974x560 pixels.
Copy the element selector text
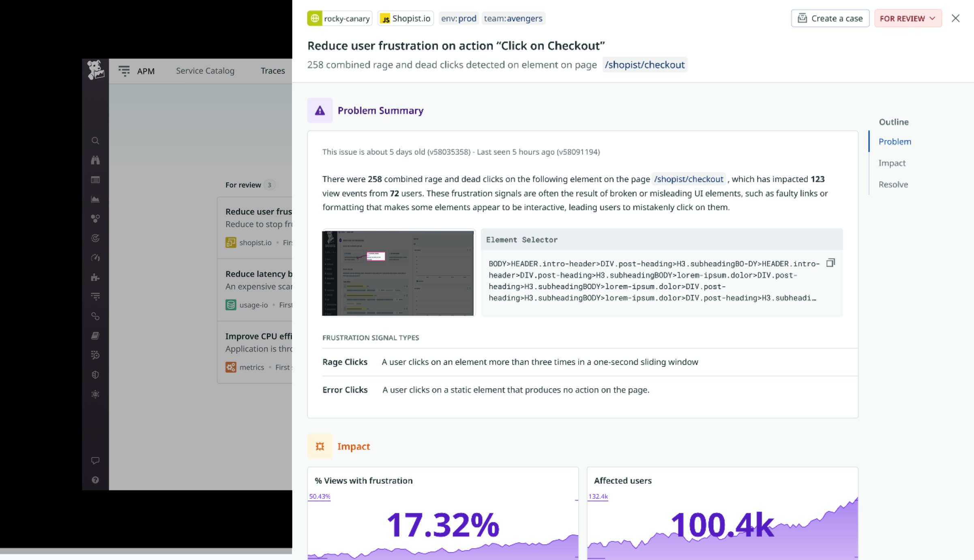[830, 263]
